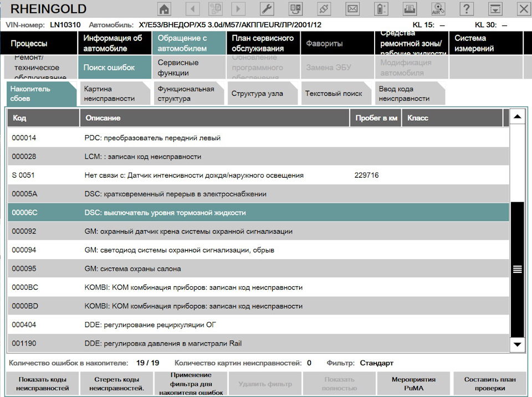Click the Фильтр value Стандарт
This screenshot has width=532, height=397.
pos(377,363)
